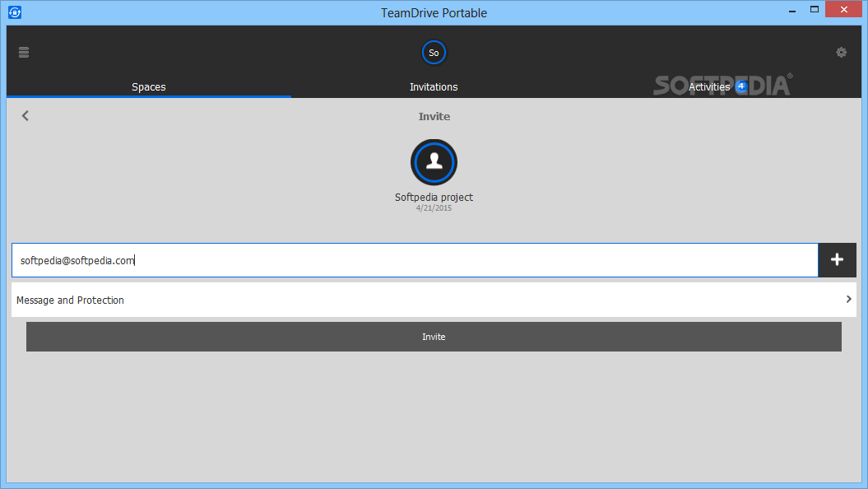Click the TeamDrive app icon in title bar

coord(15,12)
